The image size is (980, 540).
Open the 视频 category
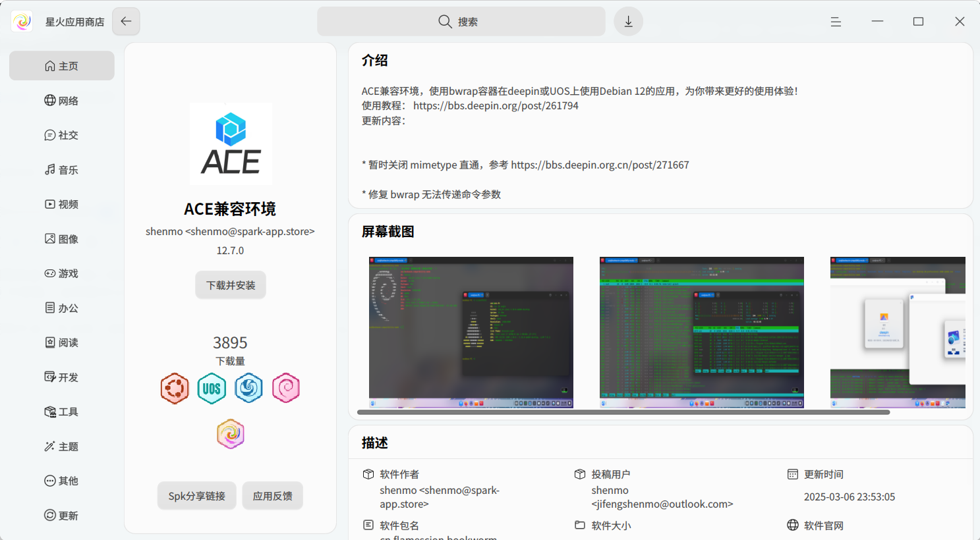pos(62,204)
